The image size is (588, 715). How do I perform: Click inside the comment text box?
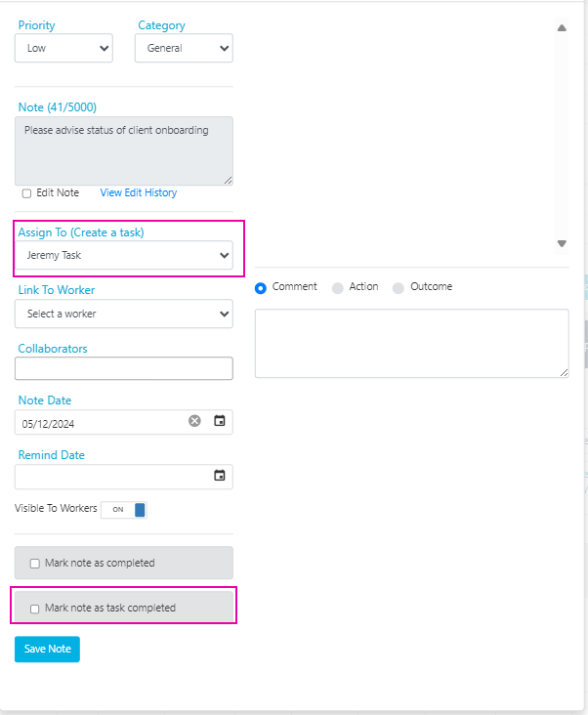click(411, 344)
